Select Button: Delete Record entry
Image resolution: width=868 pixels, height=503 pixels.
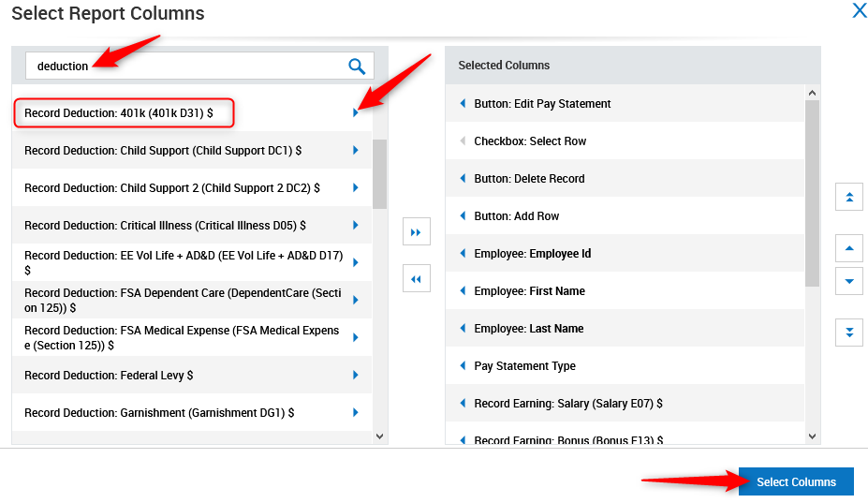pyautogui.click(x=625, y=178)
